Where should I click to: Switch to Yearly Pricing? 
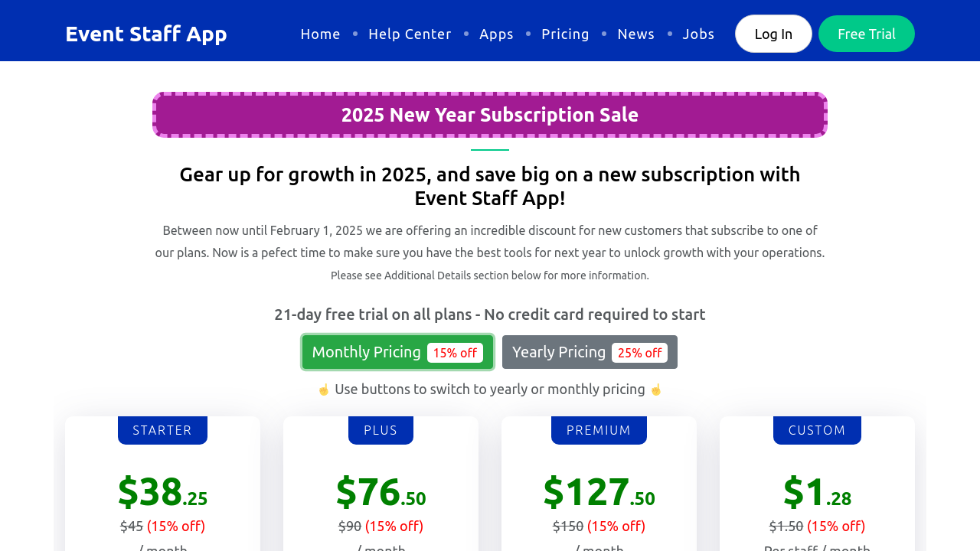[559, 352]
